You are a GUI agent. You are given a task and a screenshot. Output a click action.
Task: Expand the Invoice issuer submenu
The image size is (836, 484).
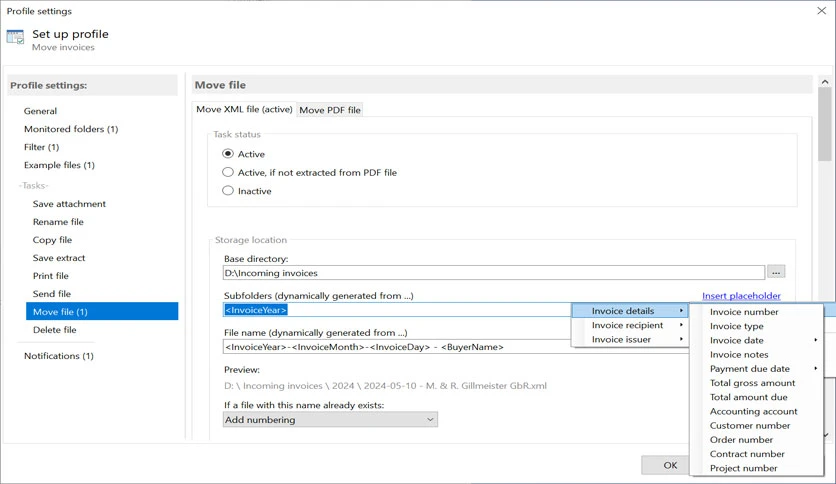(630, 340)
